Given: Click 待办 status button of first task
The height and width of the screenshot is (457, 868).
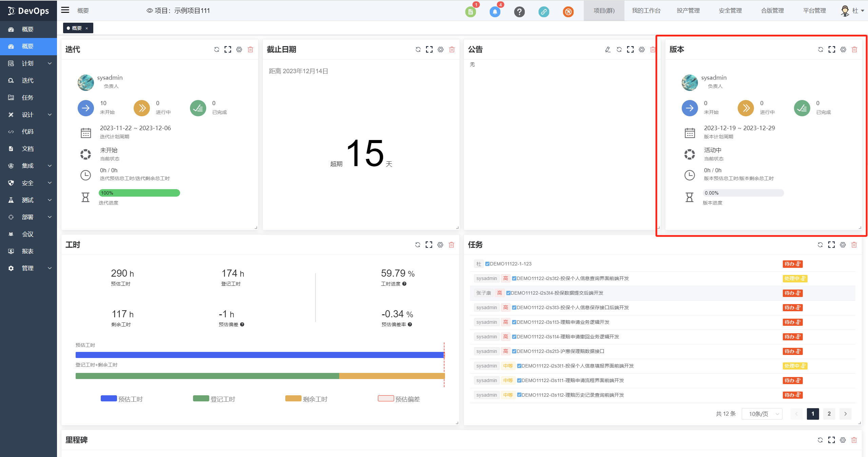Looking at the screenshot, I should 792,264.
